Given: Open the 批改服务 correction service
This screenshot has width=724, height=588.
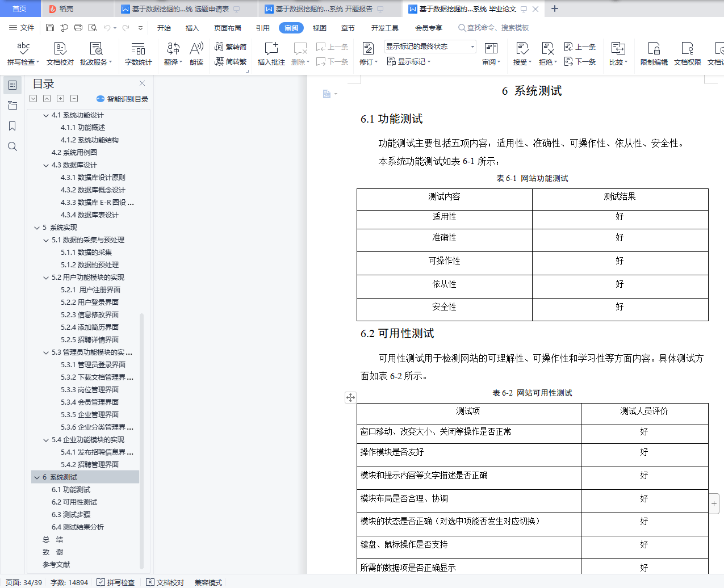Looking at the screenshot, I should (x=96, y=54).
